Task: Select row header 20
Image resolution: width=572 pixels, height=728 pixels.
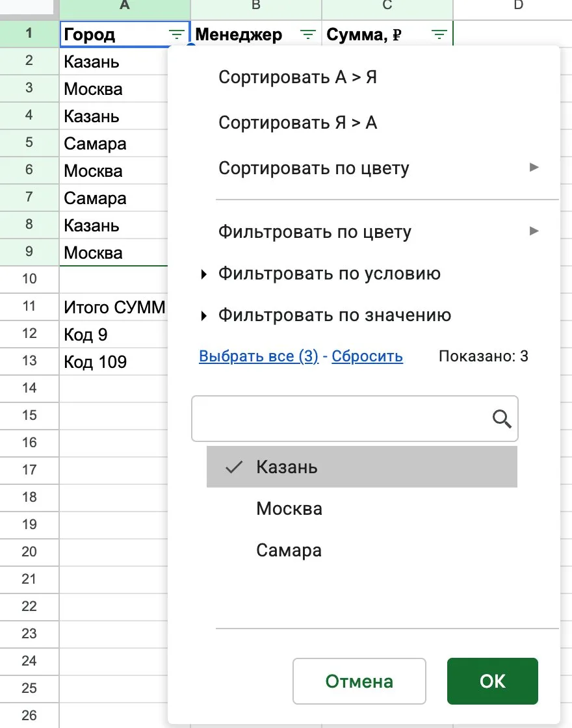Action: 29,552
